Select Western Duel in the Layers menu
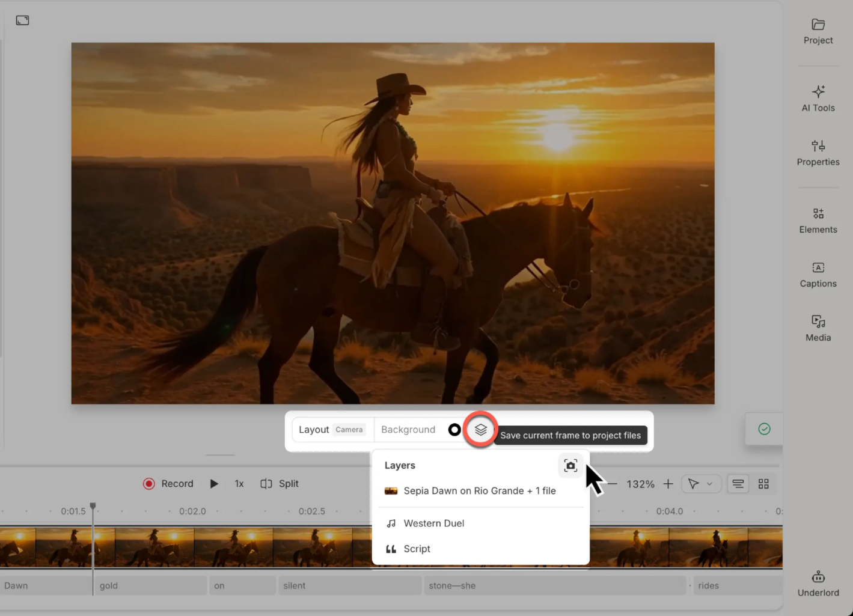Viewport: 853px width, 616px height. tap(434, 523)
